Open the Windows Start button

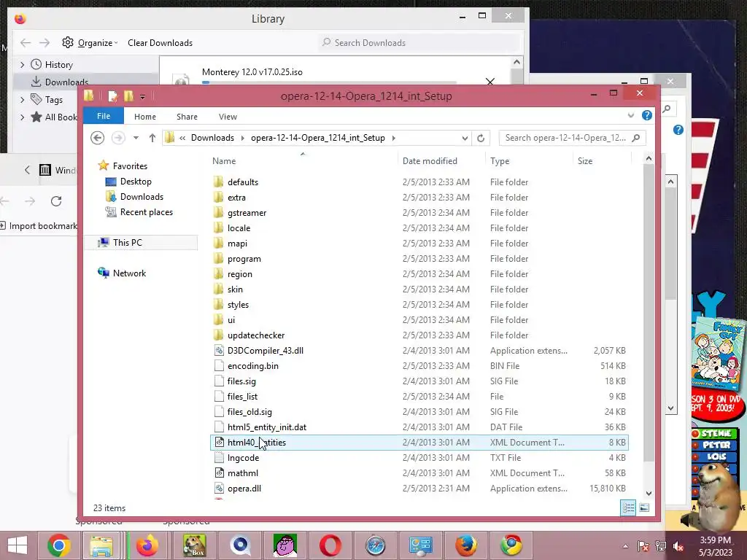pos(18,545)
